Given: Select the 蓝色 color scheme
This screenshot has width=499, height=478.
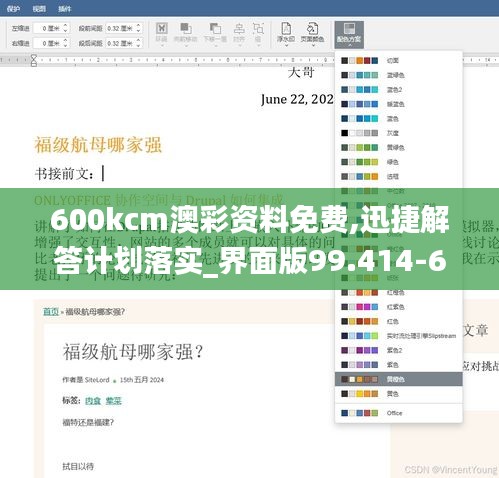Looking at the screenshot, I should pos(399,119).
